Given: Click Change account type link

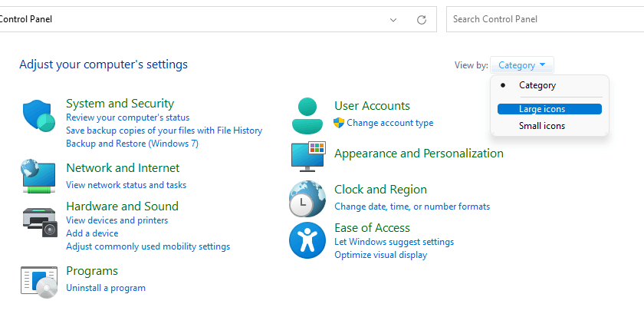Looking at the screenshot, I should 389,123.
